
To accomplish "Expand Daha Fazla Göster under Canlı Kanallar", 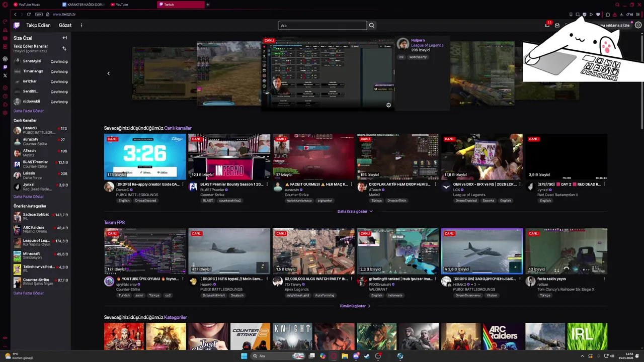I will coord(29,197).
